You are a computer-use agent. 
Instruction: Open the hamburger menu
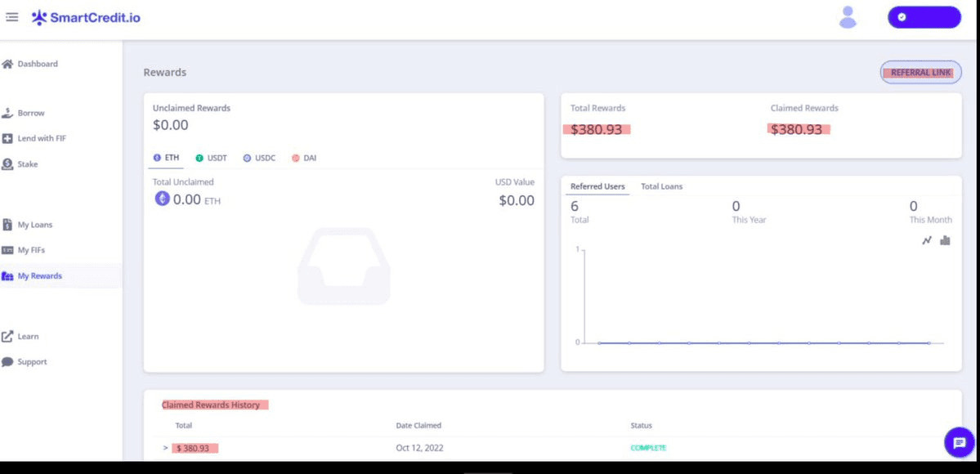[x=12, y=17]
